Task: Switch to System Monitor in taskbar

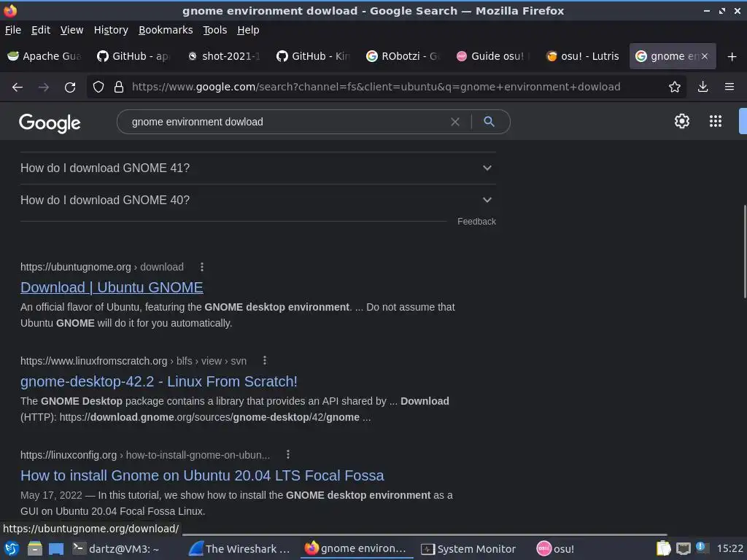Action: 469,549
